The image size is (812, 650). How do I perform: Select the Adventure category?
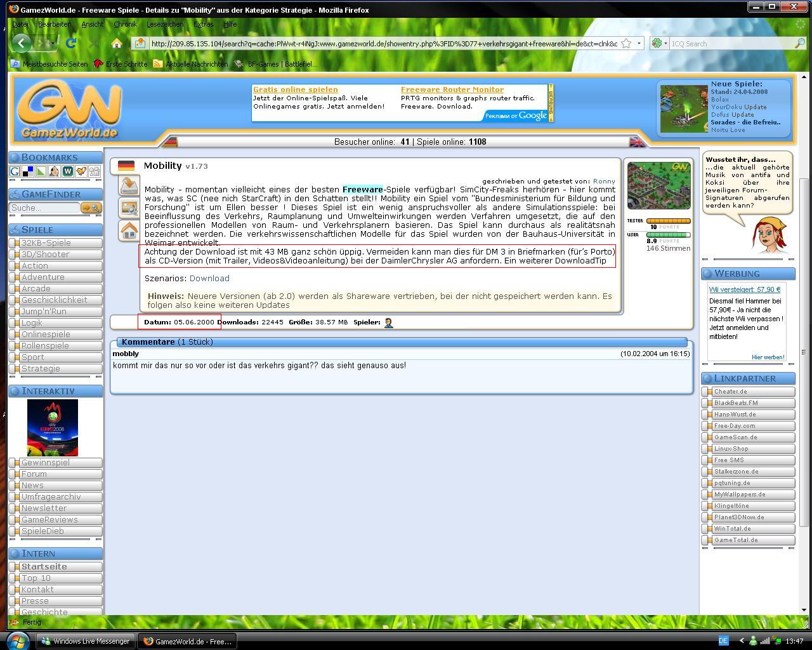coord(56,277)
